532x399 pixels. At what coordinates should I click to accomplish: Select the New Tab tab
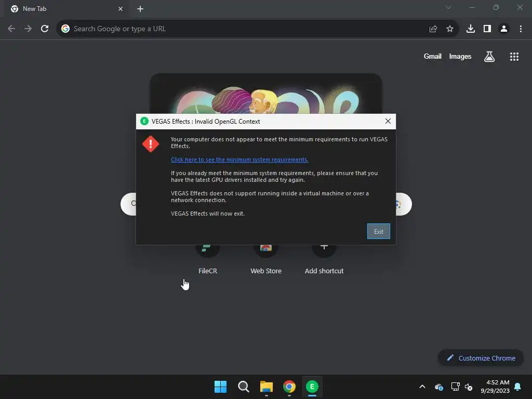point(66,9)
